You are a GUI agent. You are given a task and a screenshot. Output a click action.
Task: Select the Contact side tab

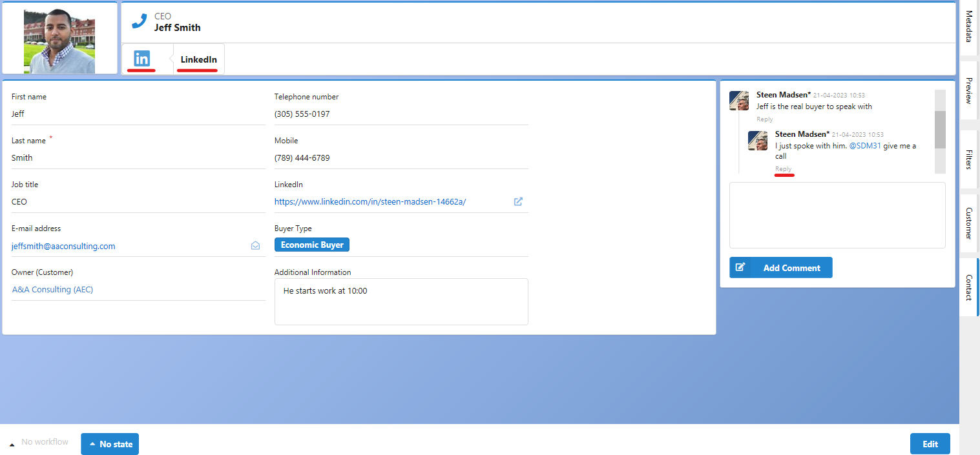pyautogui.click(x=968, y=287)
